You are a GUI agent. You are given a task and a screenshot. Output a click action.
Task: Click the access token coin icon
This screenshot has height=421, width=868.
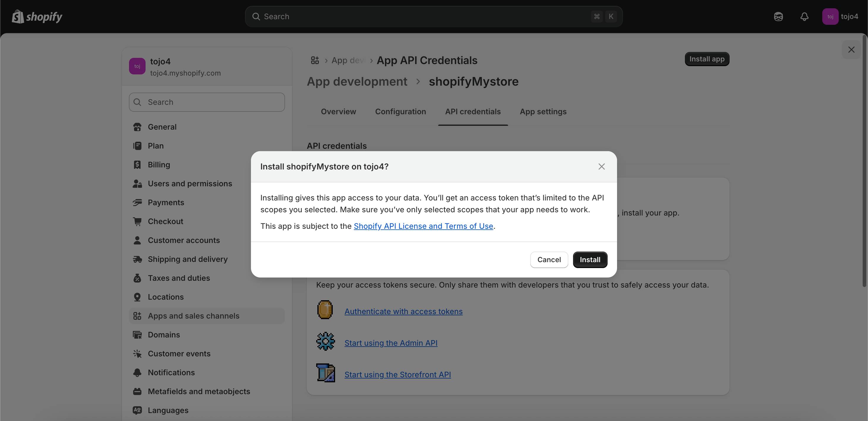[x=325, y=310]
